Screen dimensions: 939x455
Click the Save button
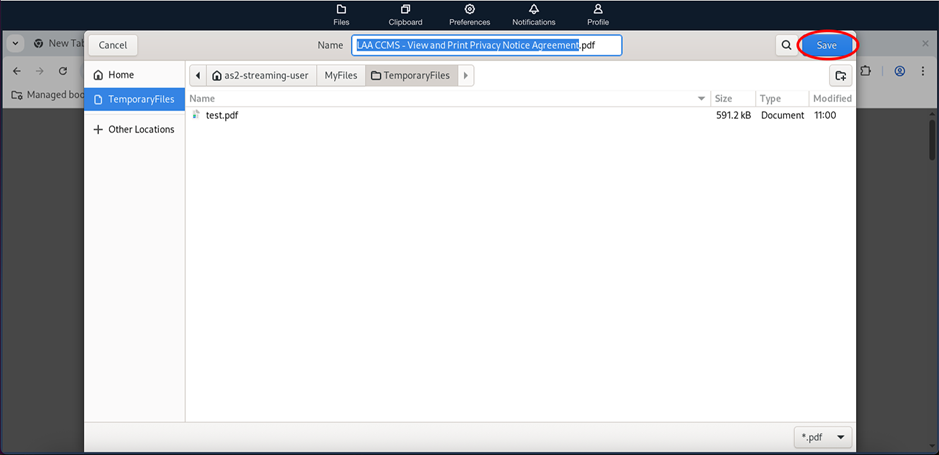click(x=826, y=45)
